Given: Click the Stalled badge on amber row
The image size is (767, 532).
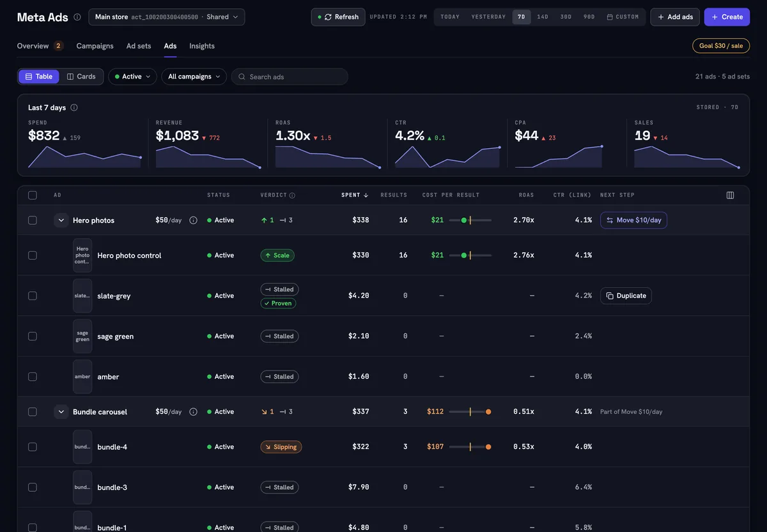Looking at the screenshot, I should pos(279,377).
